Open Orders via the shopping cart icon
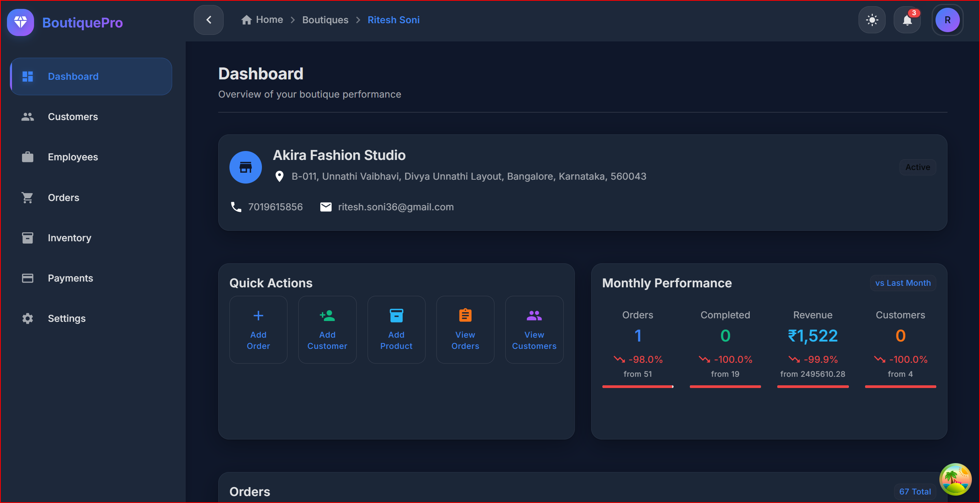Screen dimensions: 980x503 [x=27, y=197]
